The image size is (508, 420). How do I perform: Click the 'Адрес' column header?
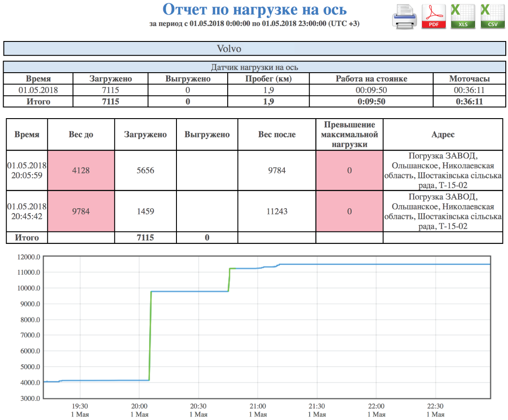[443, 134]
